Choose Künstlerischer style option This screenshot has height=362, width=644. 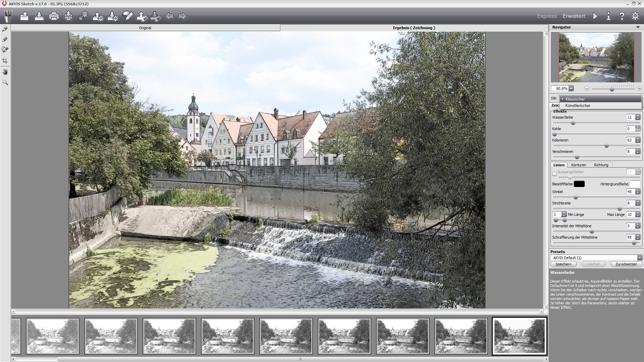(x=578, y=106)
